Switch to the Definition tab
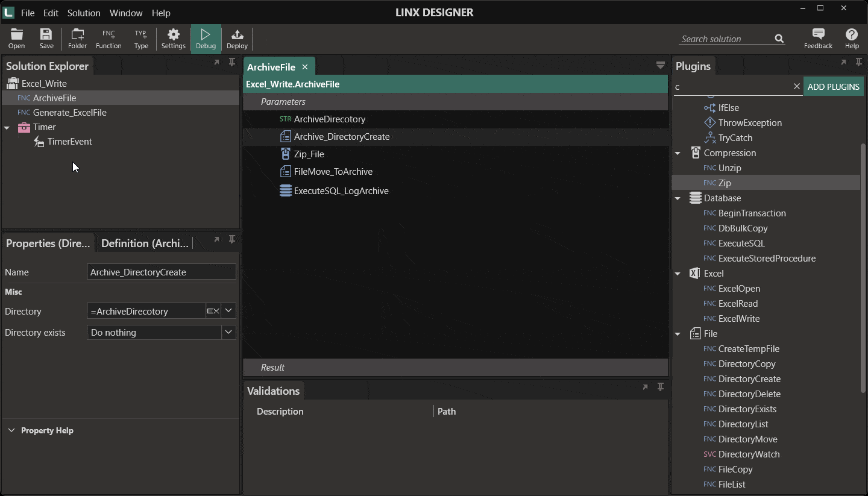This screenshot has height=496, width=868. [145, 243]
